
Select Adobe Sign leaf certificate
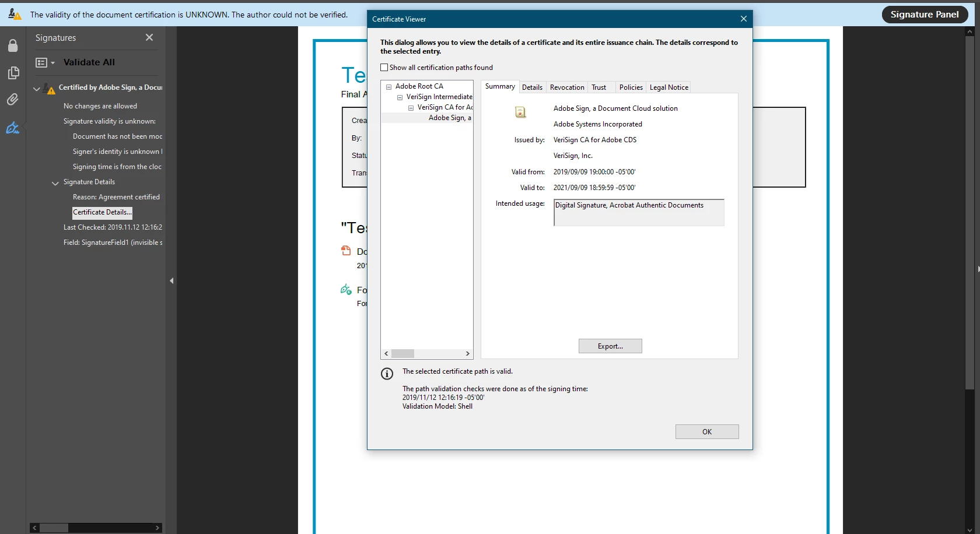click(x=450, y=118)
